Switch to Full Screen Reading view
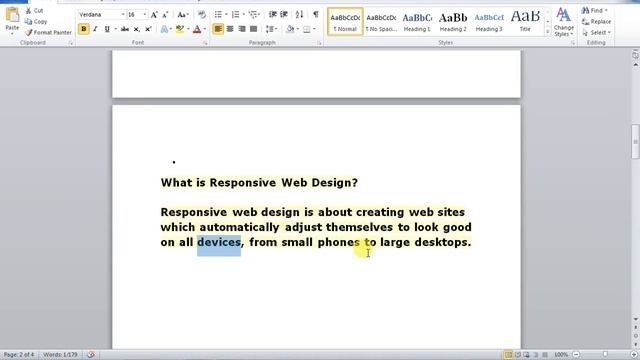The width and height of the screenshot is (640, 360). click(x=518, y=355)
